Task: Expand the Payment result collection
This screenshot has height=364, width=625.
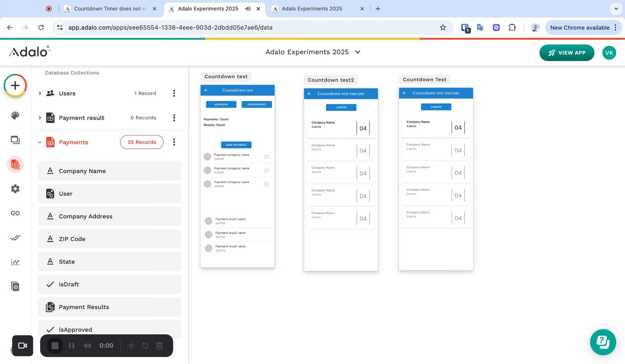Action: [x=40, y=118]
